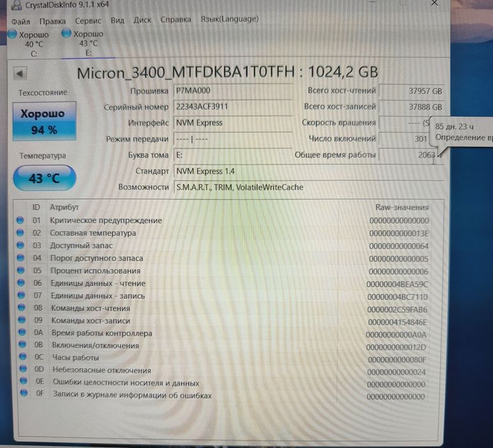The image size is (493, 448).
Task: Click the status icon for Время работы контроллера
Action: pos(22,332)
